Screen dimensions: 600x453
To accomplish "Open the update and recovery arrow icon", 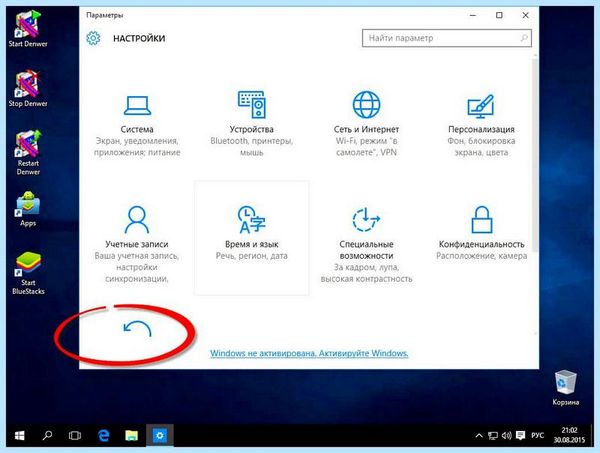I will [137, 329].
